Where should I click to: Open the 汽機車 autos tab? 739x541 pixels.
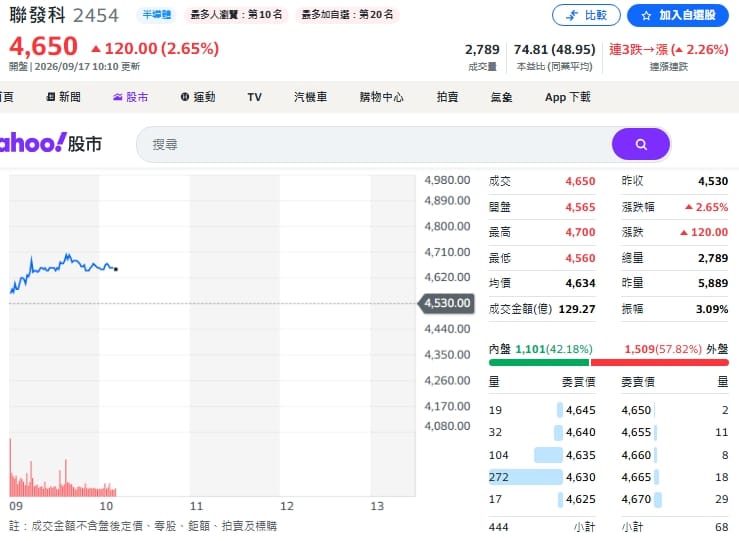point(311,97)
